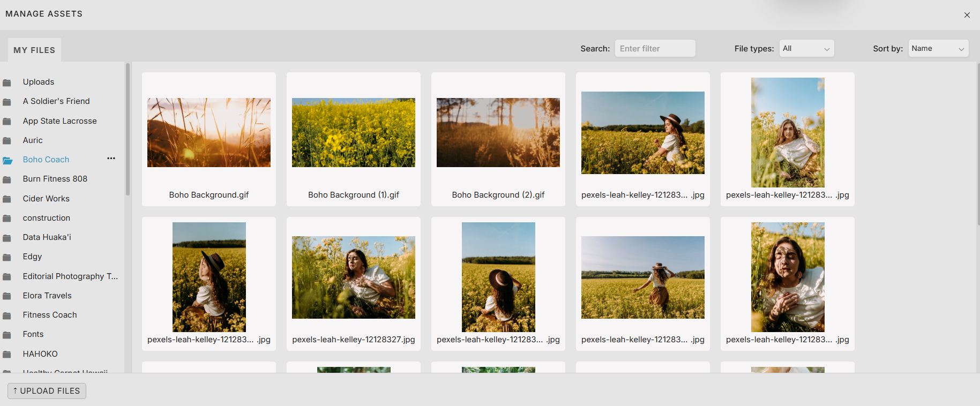Click the folder icon next to Auric
The width and height of the screenshot is (980, 406).
7,141
